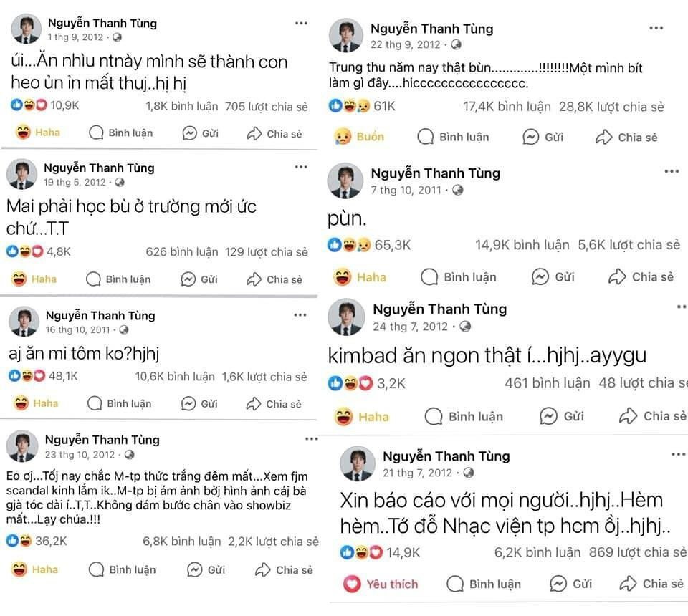Click the comment bubble icon on the 'Trung thu' post
Viewport: 688px width, 616px height.
[x=425, y=137]
